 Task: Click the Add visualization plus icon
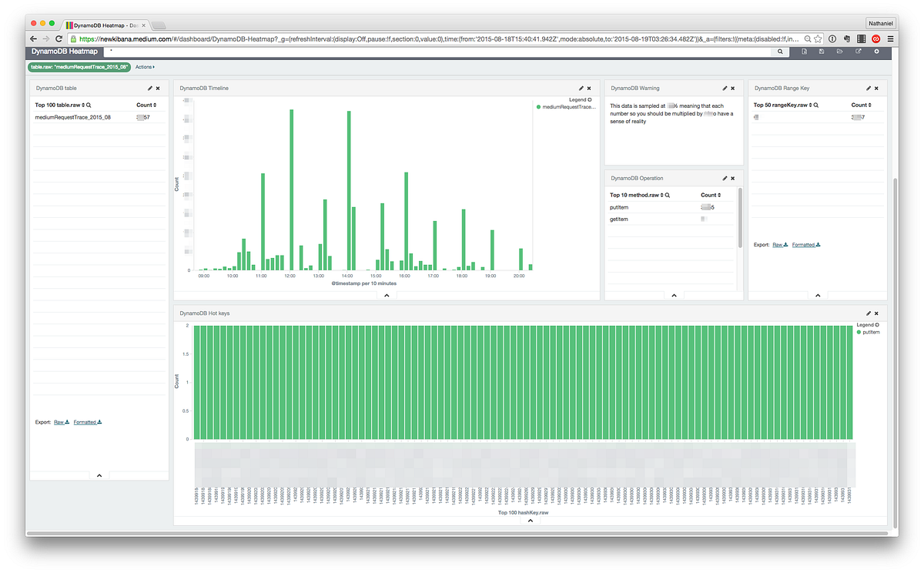click(x=877, y=52)
